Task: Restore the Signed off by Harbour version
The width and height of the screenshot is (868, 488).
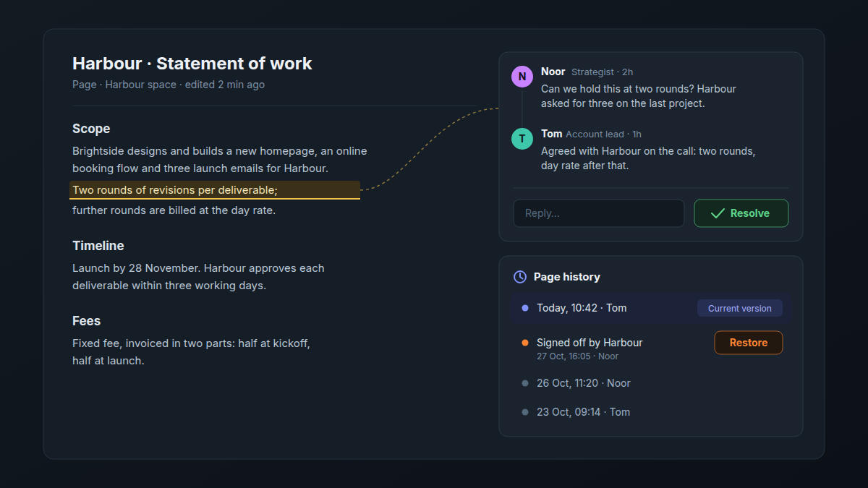Action: coord(749,343)
